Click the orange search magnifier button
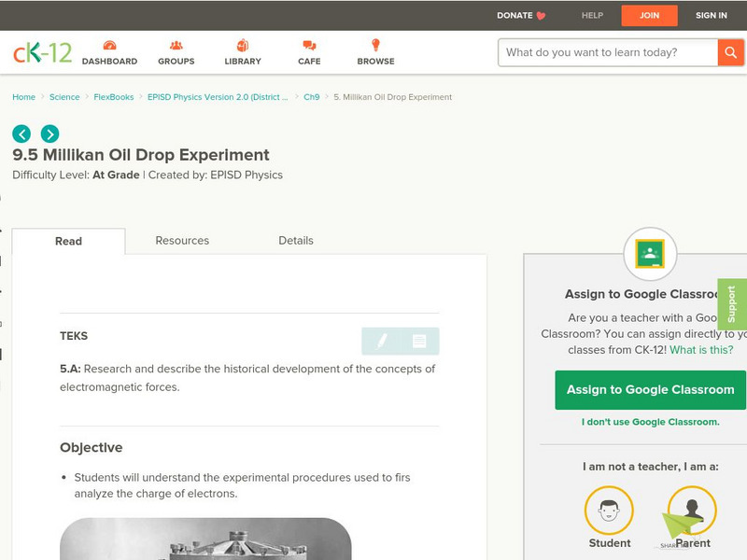Viewport: 747px width, 560px height. tap(730, 52)
